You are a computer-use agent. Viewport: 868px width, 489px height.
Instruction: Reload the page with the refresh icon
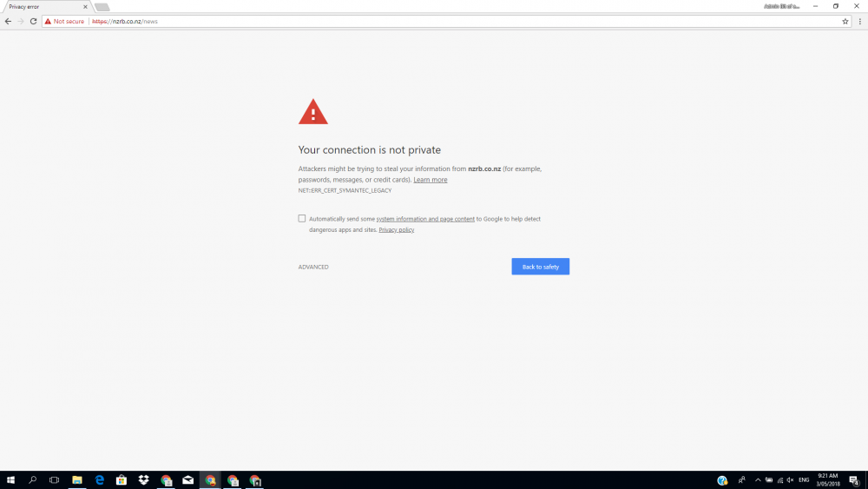(x=33, y=21)
